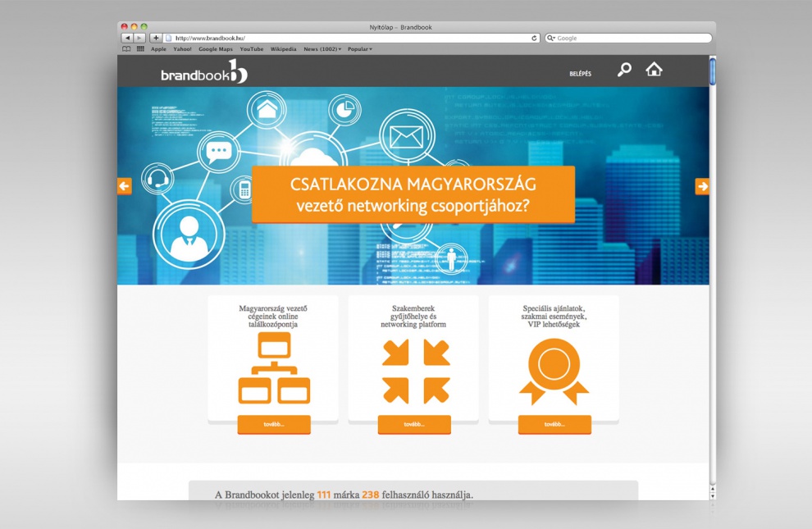Click tovább under Speciális ajánlatok card
The image size is (812, 529).
[554, 425]
